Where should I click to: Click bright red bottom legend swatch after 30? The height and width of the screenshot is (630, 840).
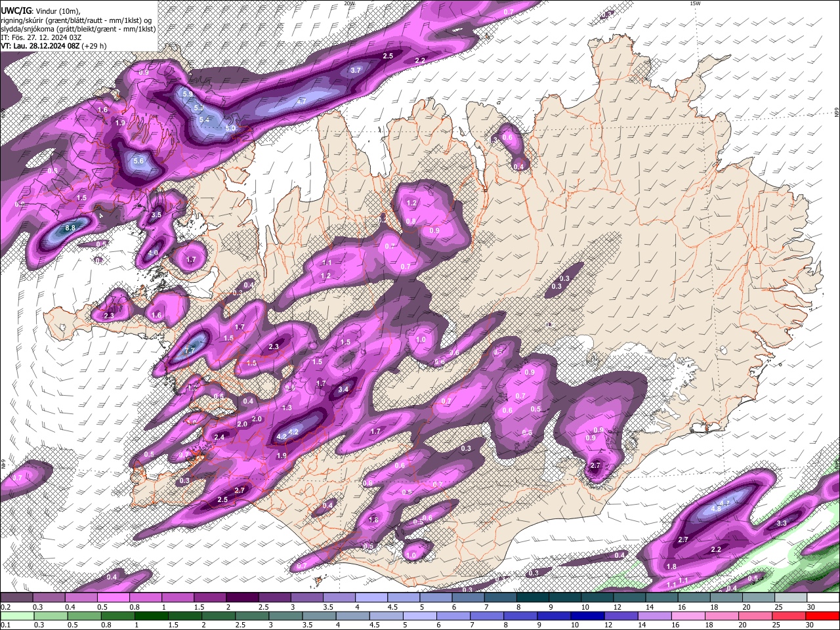[x=822, y=616]
